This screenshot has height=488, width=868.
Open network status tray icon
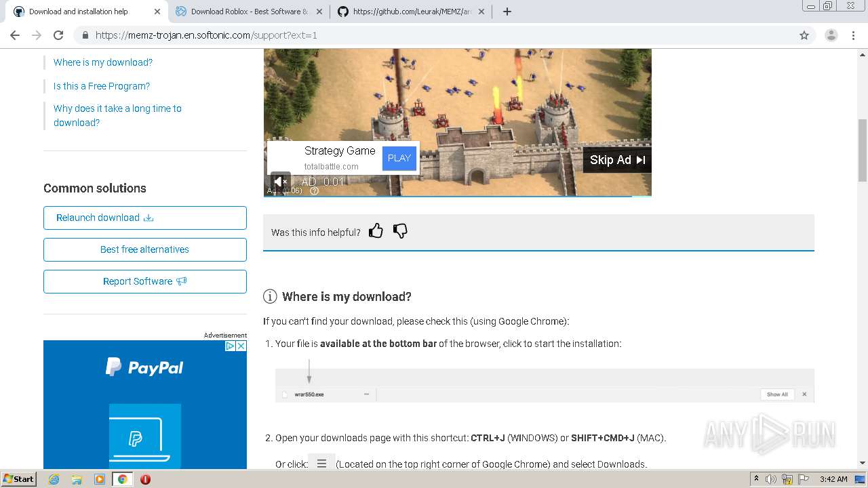tap(788, 479)
